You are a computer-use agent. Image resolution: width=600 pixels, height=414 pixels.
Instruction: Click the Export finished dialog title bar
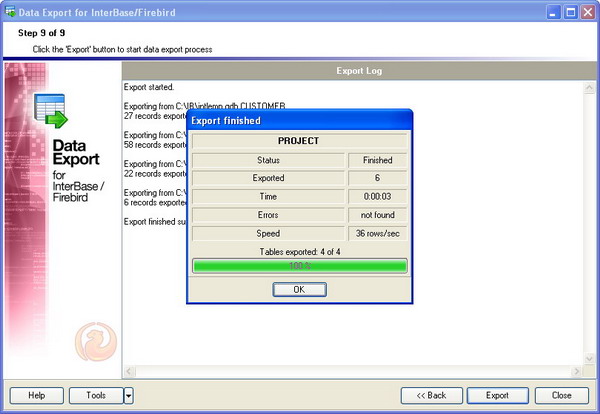click(x=300, y=121)
